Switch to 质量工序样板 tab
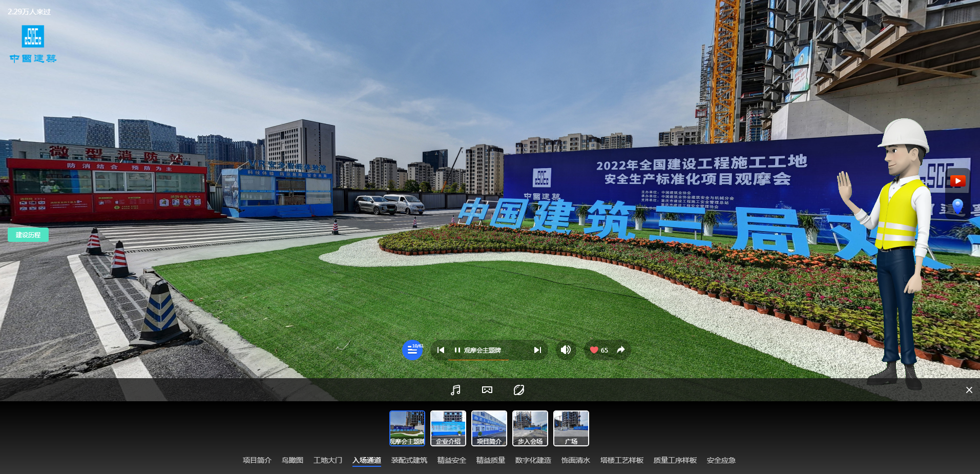Image resolution: width=980 pixels, height=474 pixels. 675,460
